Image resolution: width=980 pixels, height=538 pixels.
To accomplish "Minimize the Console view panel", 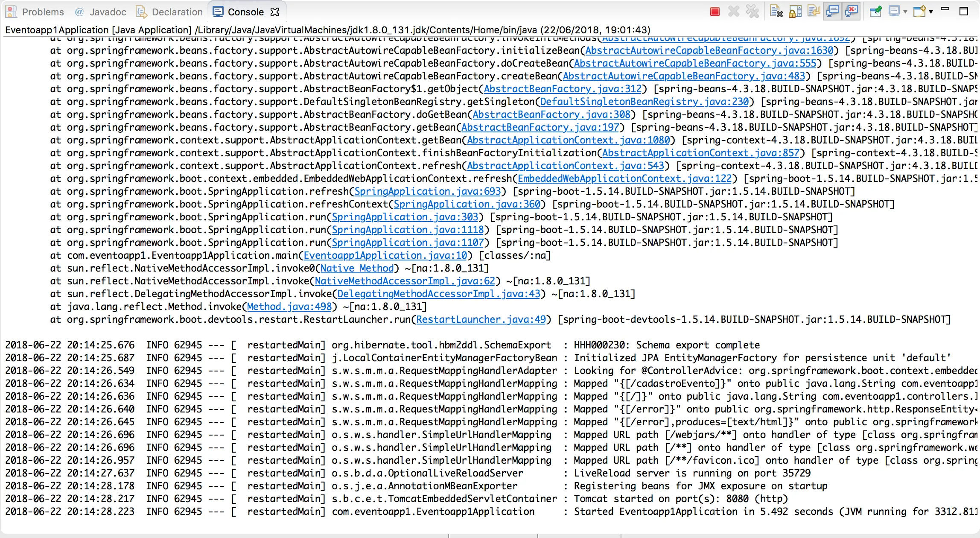I will click(945, 9).
